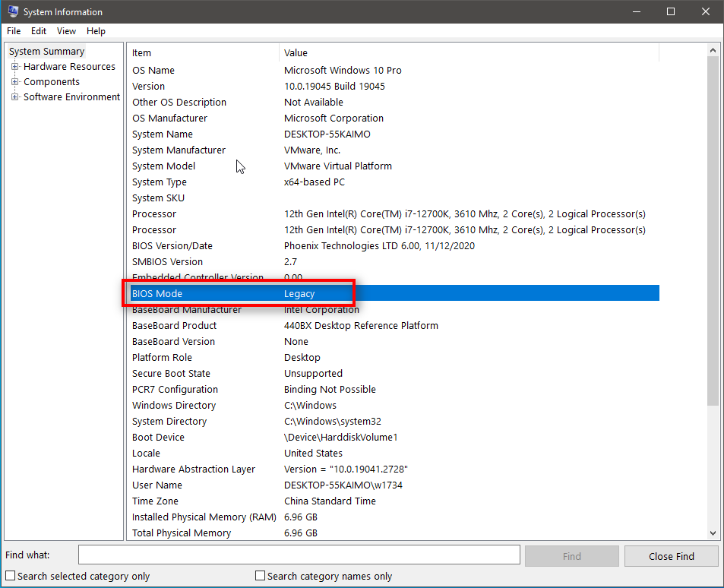Select the System Model row
Image resolution: width=724 pixels, height=588 pixels.
point(394,166)
